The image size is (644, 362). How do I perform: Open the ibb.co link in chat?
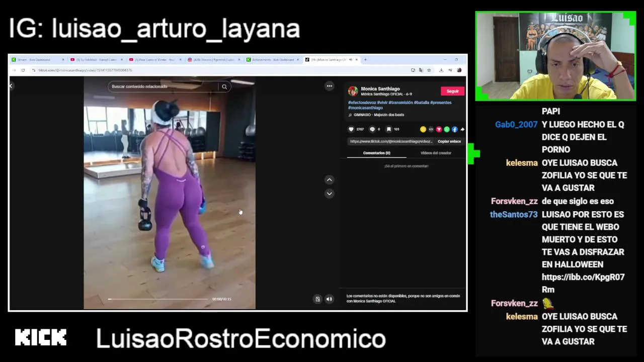[x=583, y=283]
